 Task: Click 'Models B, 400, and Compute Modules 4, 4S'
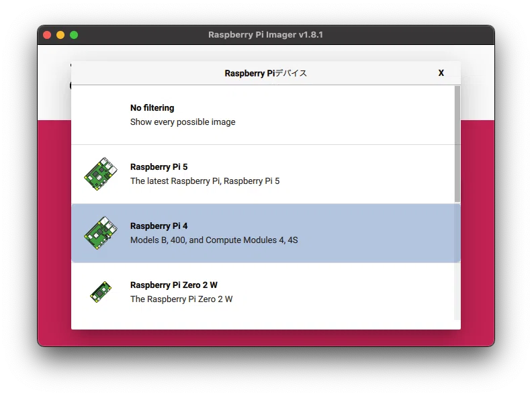coord(214,240)
